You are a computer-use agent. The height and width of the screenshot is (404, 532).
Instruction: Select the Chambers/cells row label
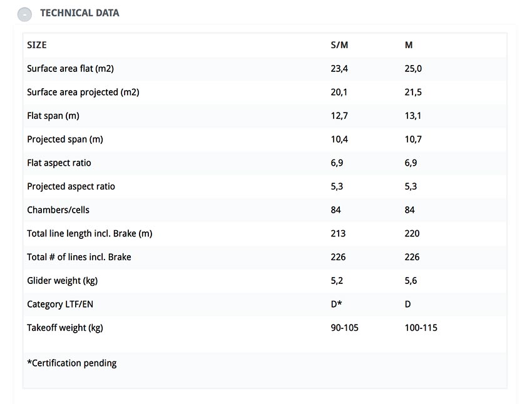58,210
